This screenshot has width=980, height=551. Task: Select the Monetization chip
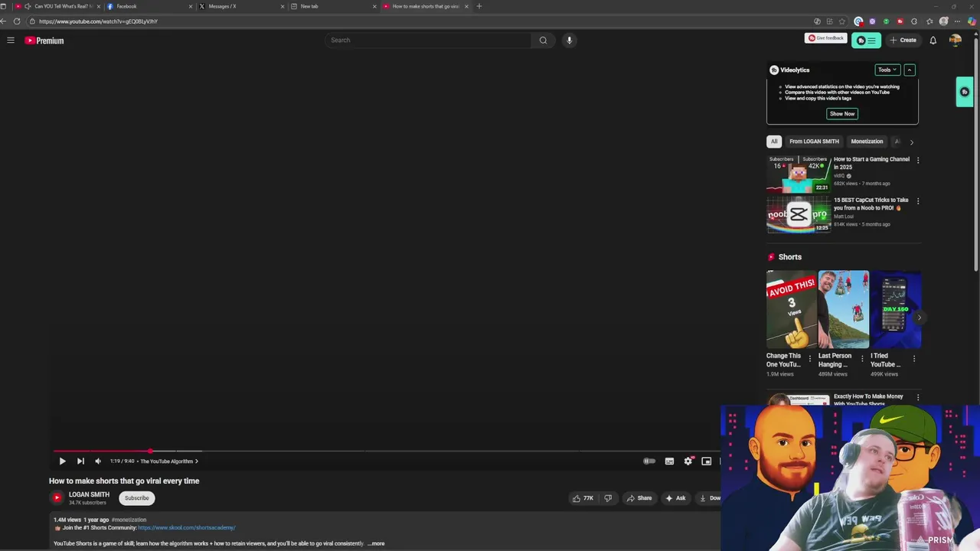[x=867, y=142]
